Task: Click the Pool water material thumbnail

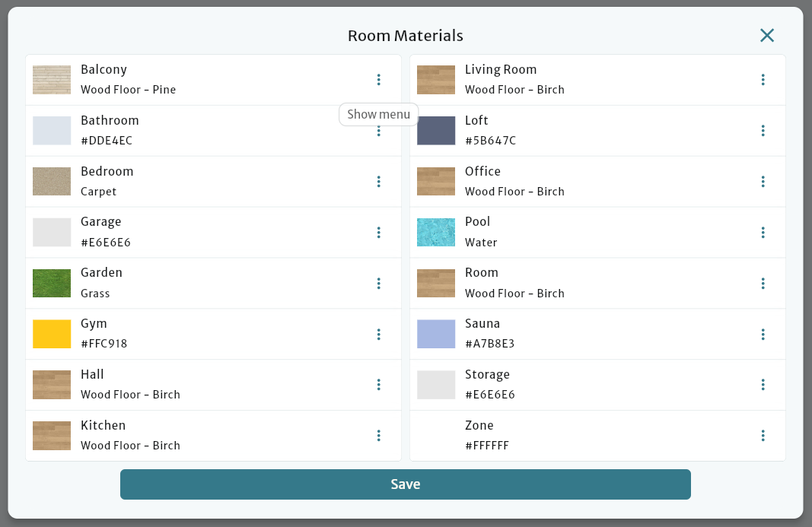Action: pyautogui.click(x=435, y=232)
